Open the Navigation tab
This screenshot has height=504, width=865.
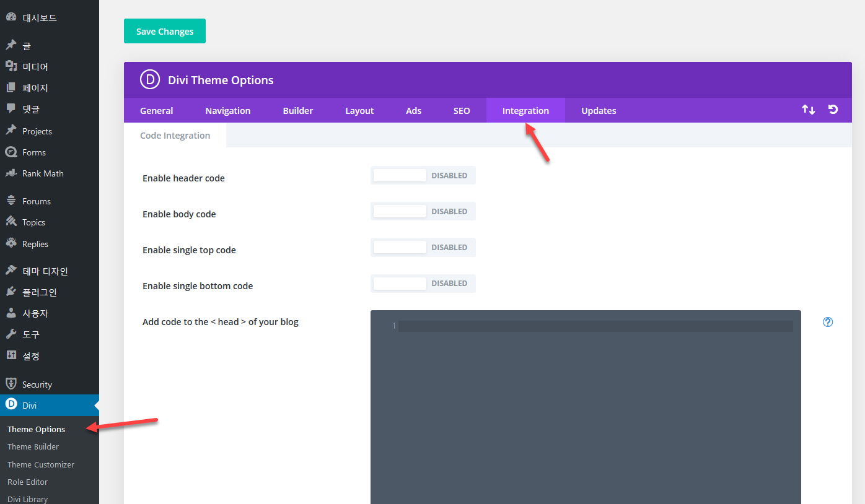pyautogui.click(x=228, y=110)
